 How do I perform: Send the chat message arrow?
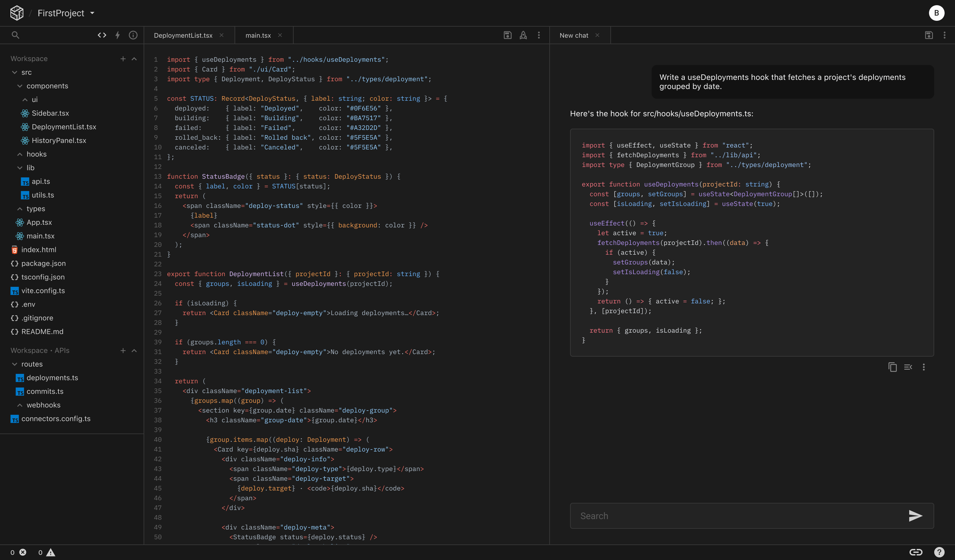point(916,516)
